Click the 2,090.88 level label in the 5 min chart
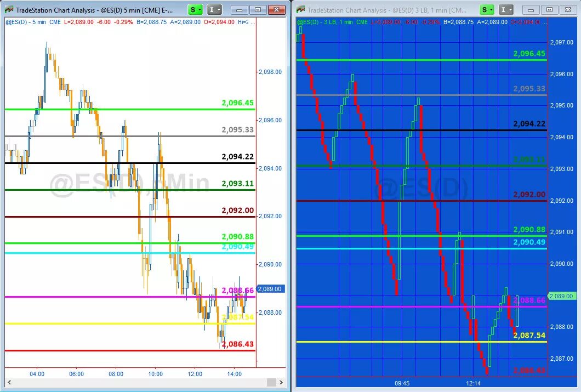 point(237,237)
